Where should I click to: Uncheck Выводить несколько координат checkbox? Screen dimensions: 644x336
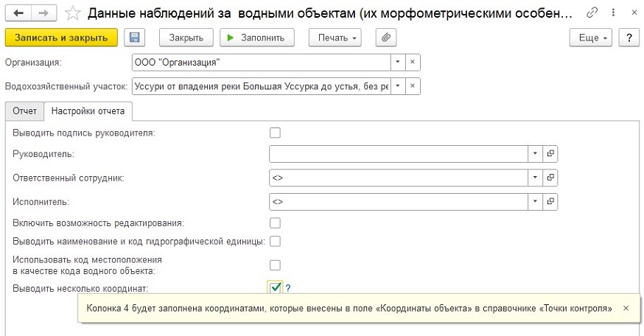(276, 287)
